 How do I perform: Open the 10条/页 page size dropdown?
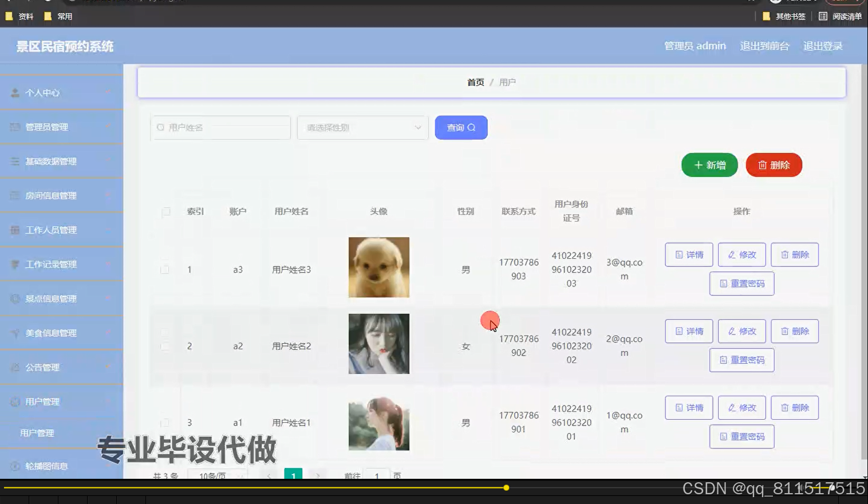coord(218,476)
